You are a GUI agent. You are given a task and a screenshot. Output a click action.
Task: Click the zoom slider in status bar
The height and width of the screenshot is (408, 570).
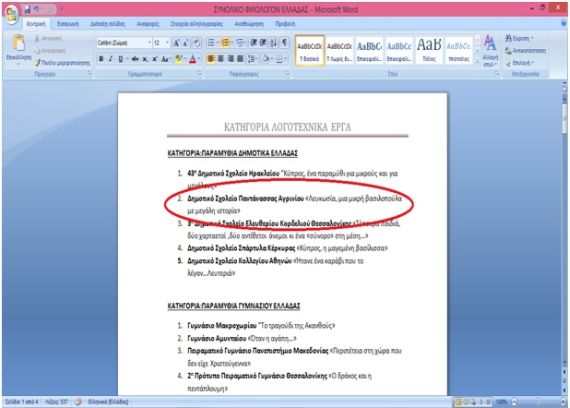coord(538,402)
